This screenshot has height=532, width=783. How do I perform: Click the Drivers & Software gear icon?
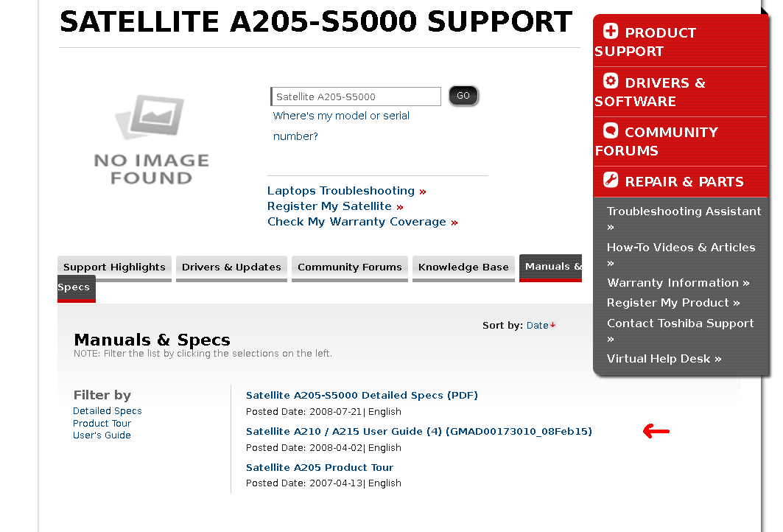[610, 81]
